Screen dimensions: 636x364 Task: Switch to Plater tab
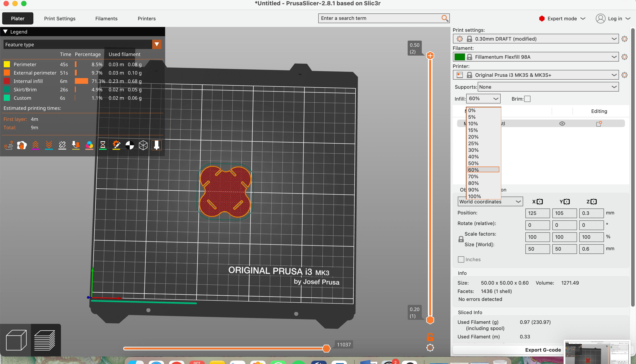tap(17, 19)
